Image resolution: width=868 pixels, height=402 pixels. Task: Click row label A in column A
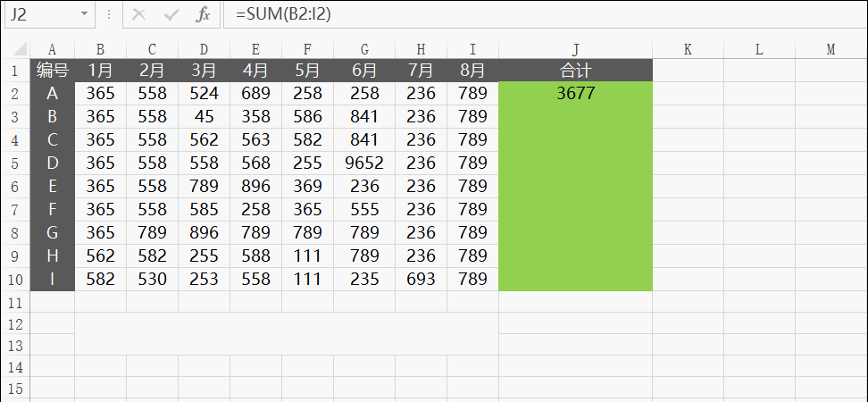click(x=52, y=94)
